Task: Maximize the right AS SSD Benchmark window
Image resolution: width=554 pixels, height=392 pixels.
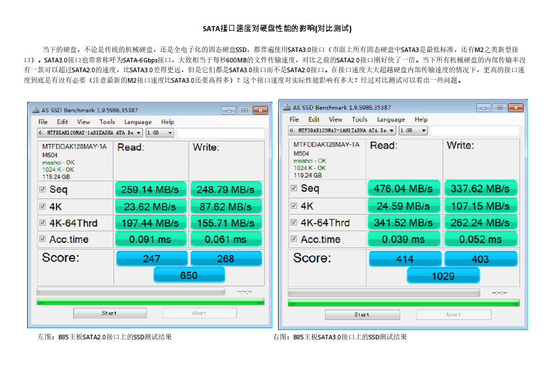Action: pyautogui.click(x=500, y=108)
